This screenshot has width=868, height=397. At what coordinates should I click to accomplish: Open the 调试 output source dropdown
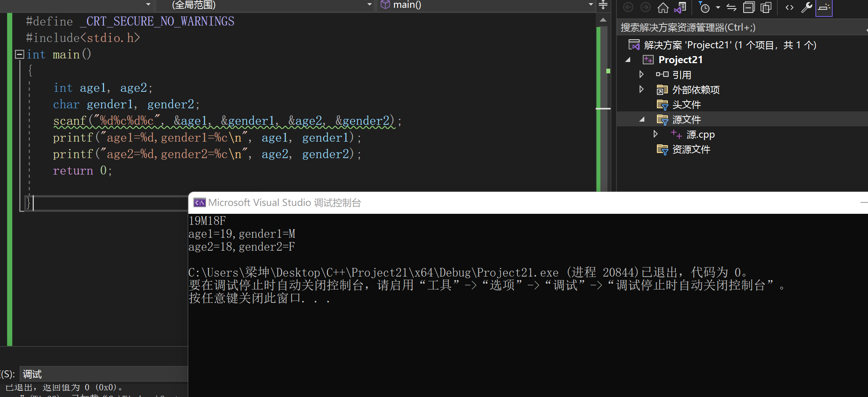tap(104, 374)
